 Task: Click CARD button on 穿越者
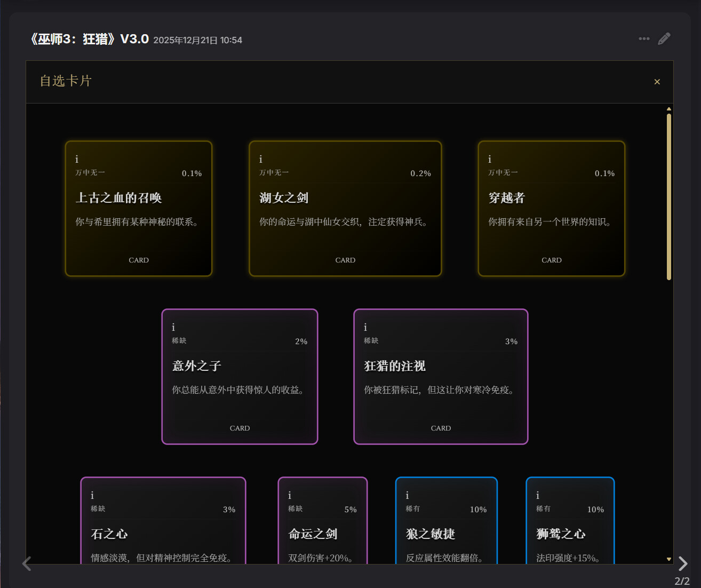552,260
